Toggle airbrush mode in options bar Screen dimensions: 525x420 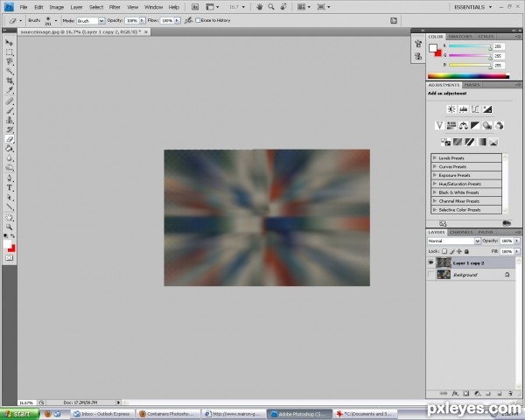(x=188, y=20)
